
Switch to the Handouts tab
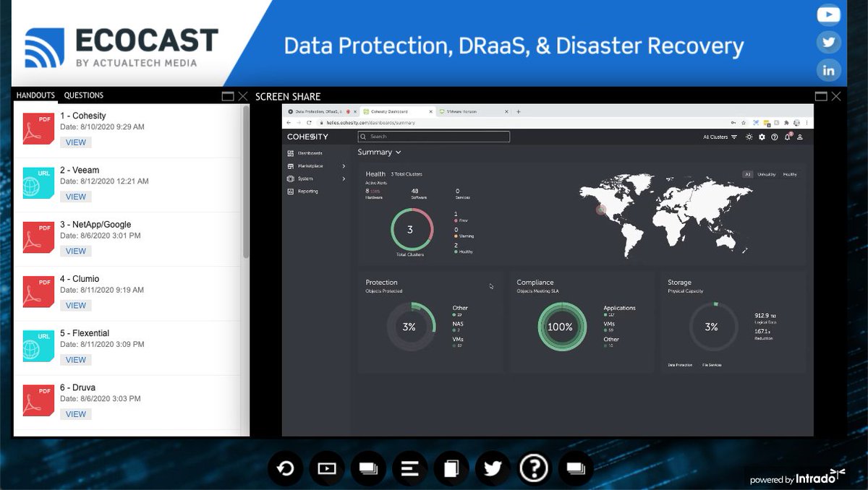(x=35, y=95)
